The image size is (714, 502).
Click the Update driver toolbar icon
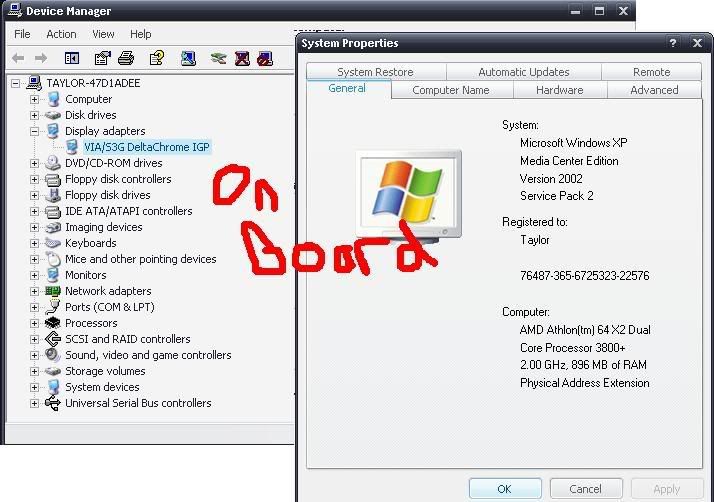219,58
